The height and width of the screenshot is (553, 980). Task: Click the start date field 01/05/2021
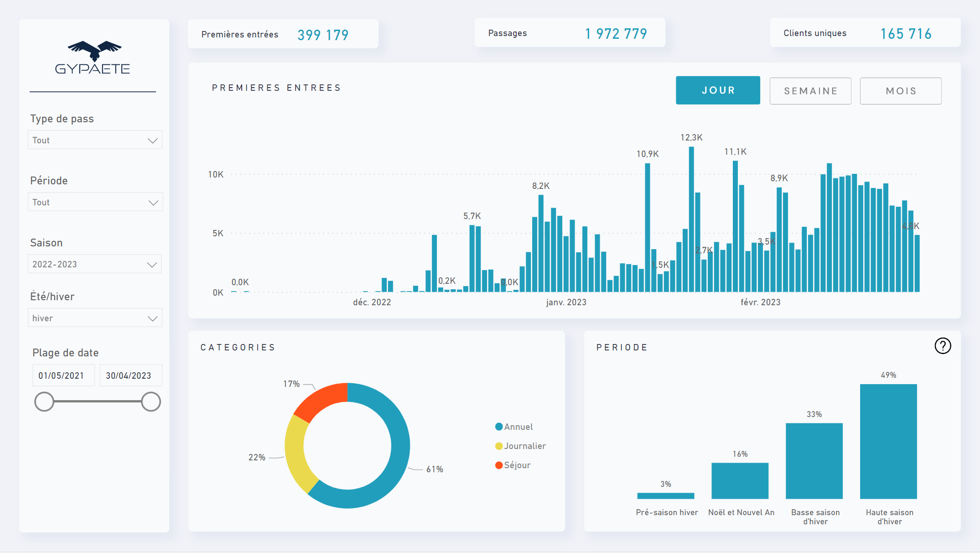(63, 376)
